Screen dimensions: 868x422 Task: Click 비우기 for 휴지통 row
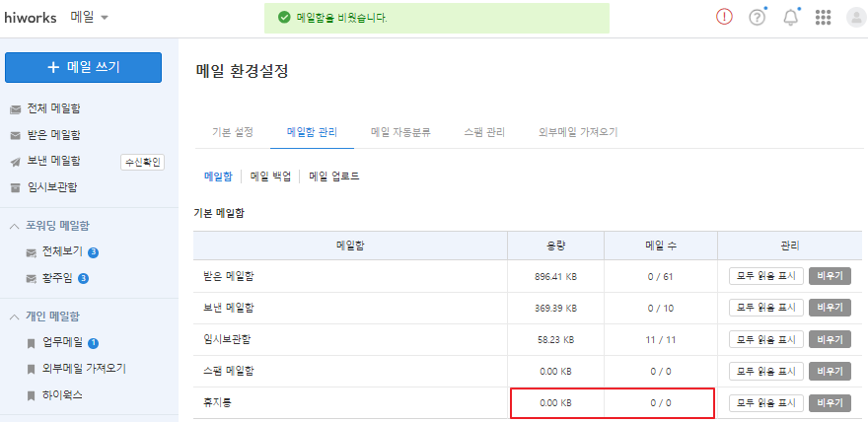tap(829, 403)
